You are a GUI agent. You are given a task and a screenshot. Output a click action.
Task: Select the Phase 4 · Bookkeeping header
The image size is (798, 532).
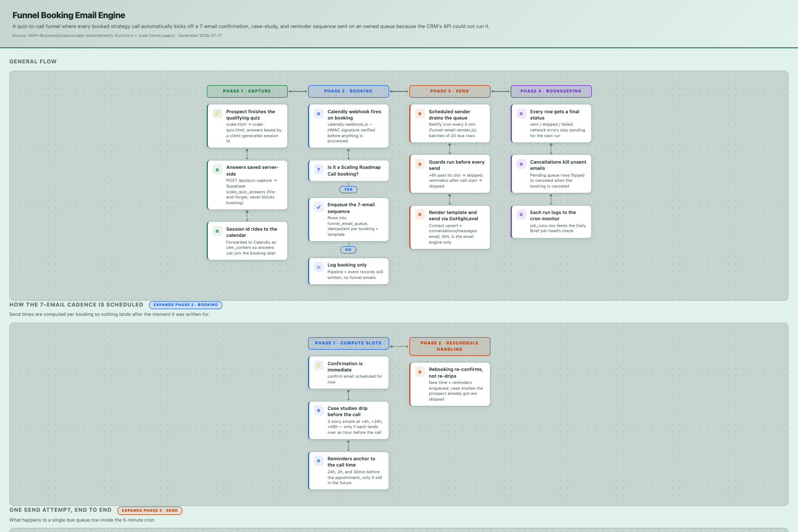click(x=551, y=91)
